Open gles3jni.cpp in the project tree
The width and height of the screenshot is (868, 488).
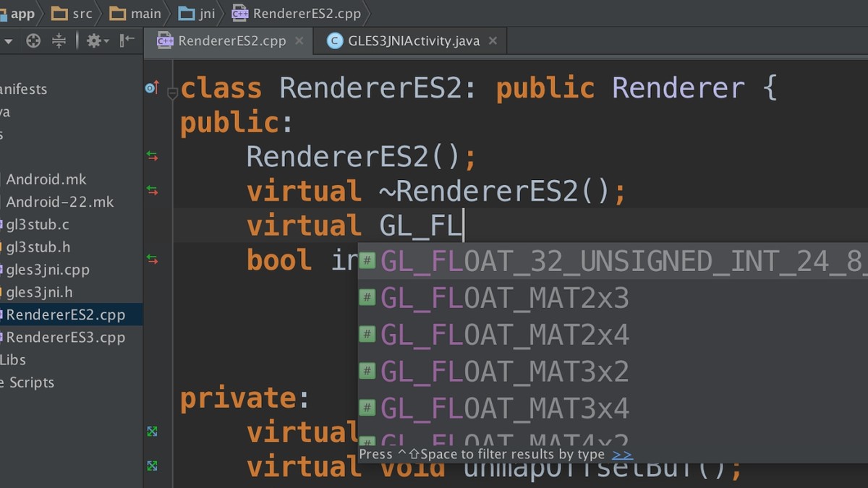pos(48,270)
